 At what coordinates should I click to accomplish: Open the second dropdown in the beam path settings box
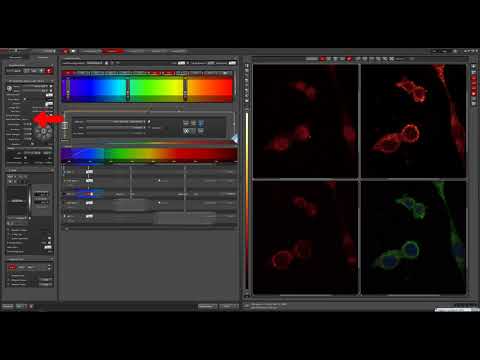117,127
